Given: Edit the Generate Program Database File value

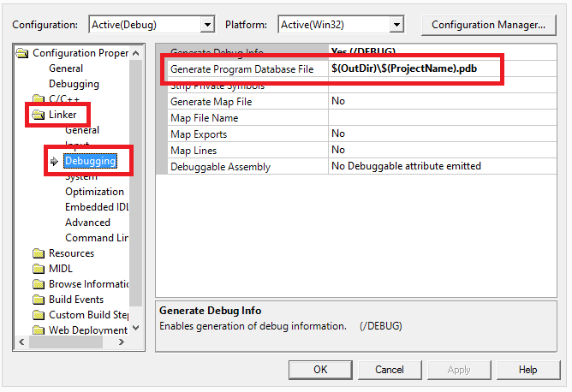Looking at the screenshot, I should pyautogui.click(x=411, y=68).
